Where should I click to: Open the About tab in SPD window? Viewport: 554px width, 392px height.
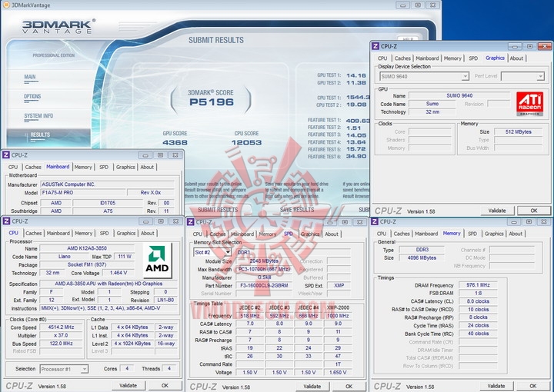click(332, 234)
